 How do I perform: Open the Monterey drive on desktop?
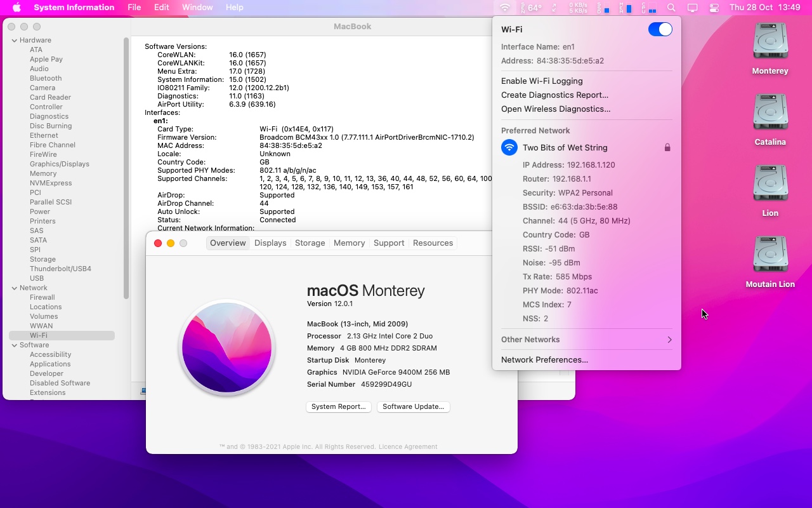pos(770,42)
